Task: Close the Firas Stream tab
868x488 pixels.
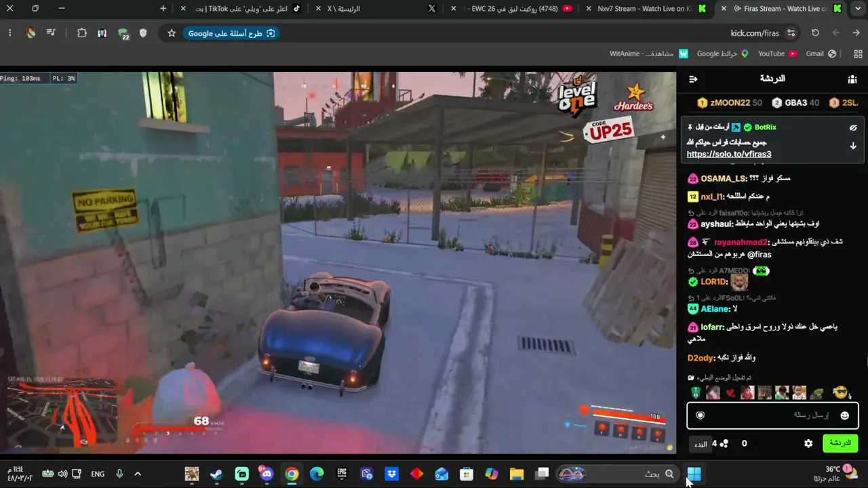Action: 724,9
